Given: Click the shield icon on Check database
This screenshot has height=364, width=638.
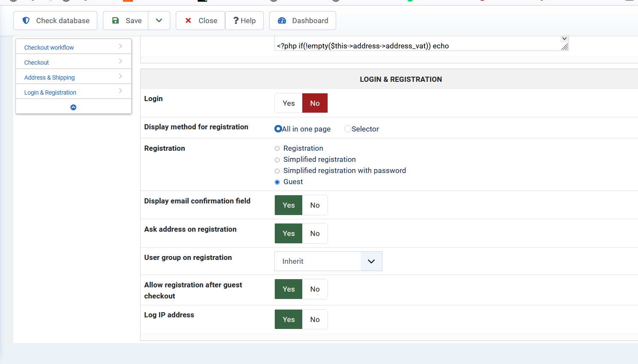Looking at the screenshot, I should point(26,21).
